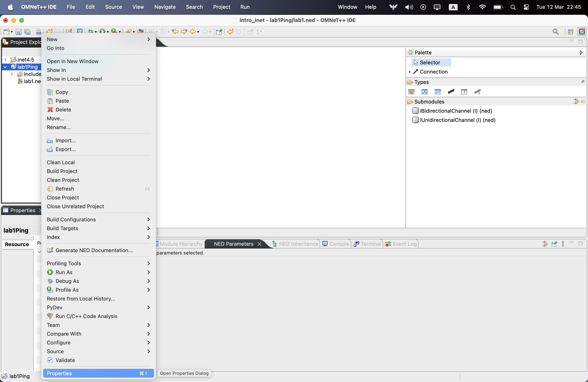Select the Selector tool in Palette
This screenshot has width=588, height=382.
[431, 62]
